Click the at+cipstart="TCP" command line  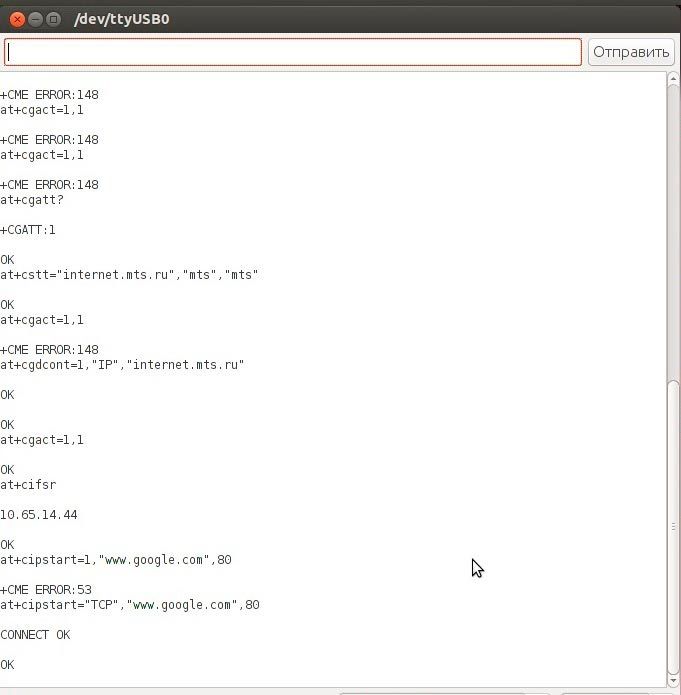tap(129, 605)
